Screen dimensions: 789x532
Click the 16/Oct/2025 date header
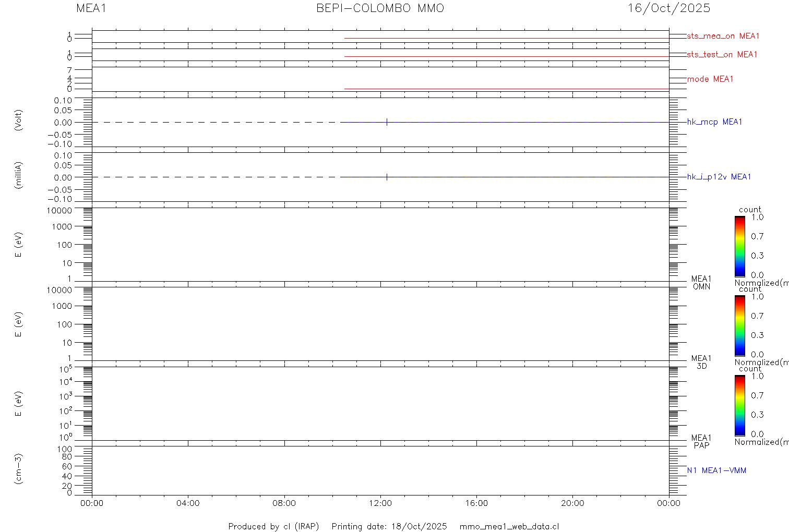(669, 8)
